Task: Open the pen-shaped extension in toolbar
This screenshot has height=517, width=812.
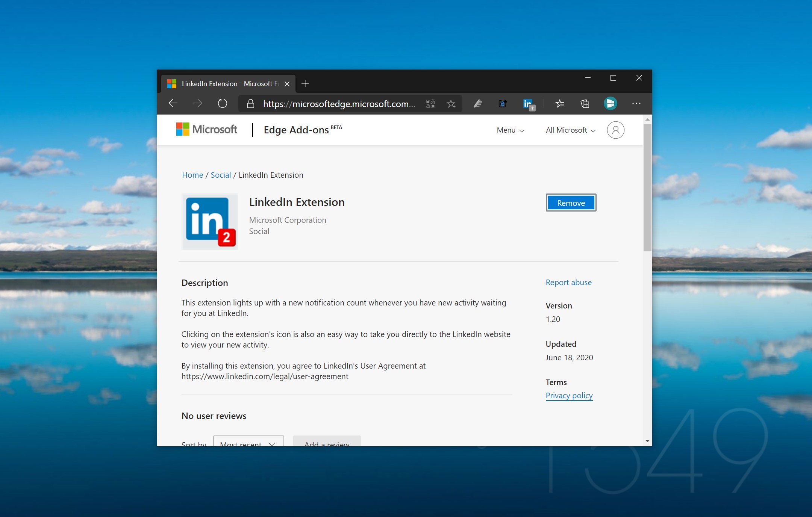Action: tap(478, 104)
